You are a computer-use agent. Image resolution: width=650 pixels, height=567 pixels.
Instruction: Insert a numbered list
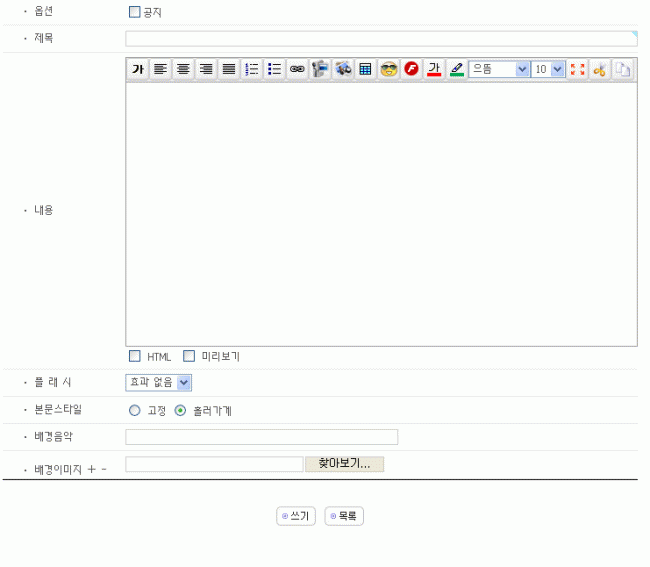coord(252,69)
